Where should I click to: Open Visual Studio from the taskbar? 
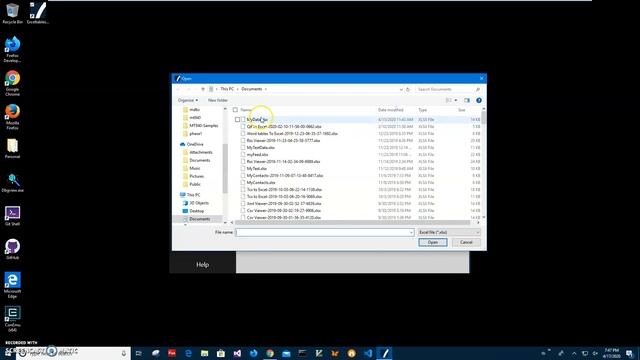(x=237, y=353)
